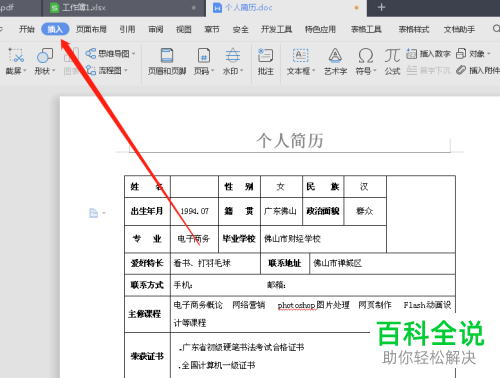Open the 安全 ribbon tab
Screen dimensions: 500x378
point(240,29)
